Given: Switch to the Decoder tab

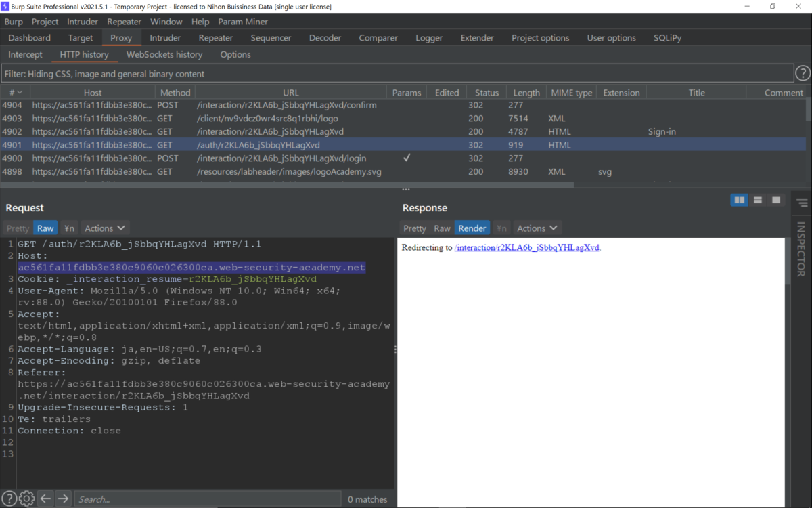Looking at the screenshot, I should coord(325,38).
